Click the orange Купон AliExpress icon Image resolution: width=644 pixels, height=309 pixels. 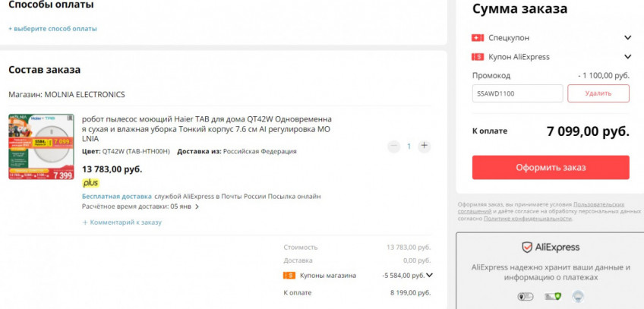point(478,57)
